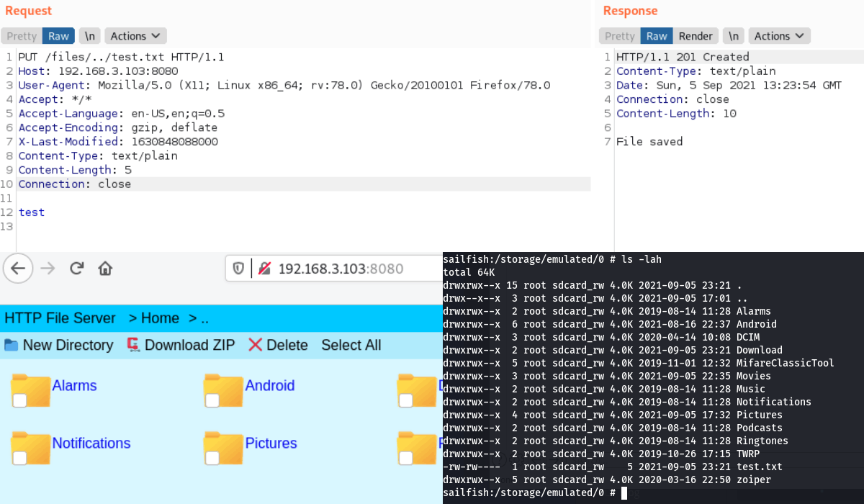Toggle the Request \n newline button

pos(90,36)
